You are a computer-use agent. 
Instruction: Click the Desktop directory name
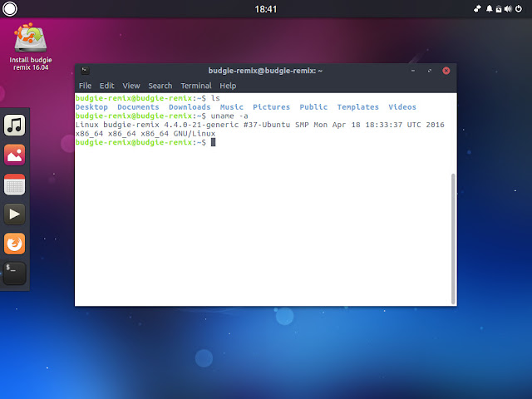tap(91, 107)
